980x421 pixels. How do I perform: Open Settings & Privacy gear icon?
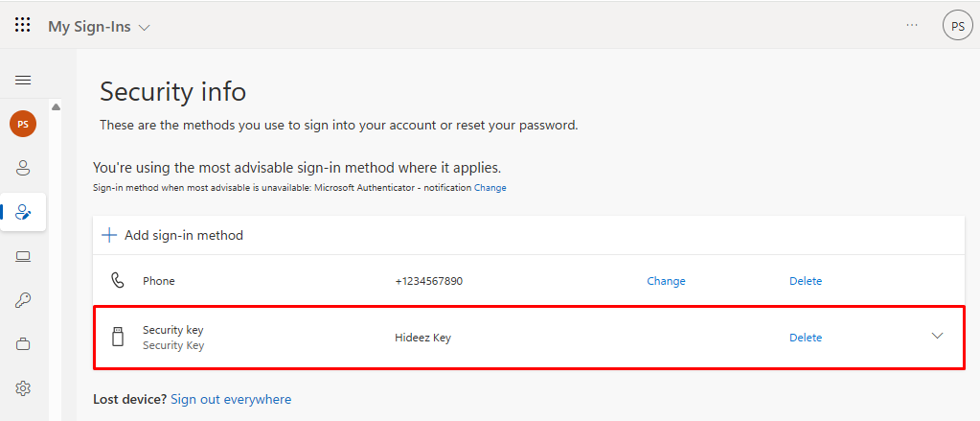coord(23,388)
